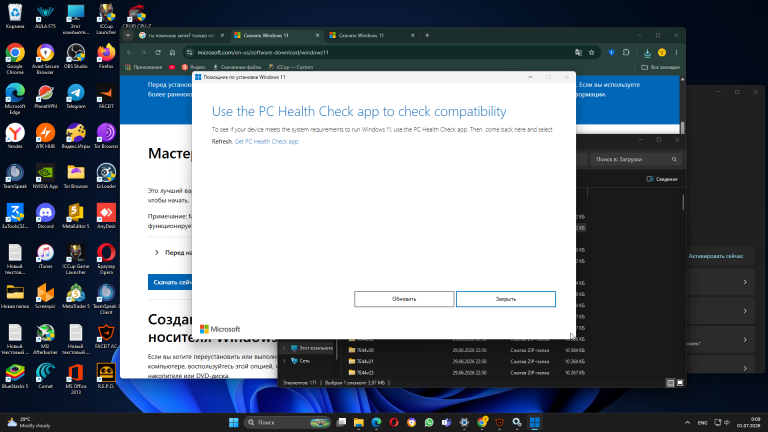Switch to the second Chrome tab 'Скачать Windows 11'
Viewport: 768px width, 432px height.
coord(276,35)
